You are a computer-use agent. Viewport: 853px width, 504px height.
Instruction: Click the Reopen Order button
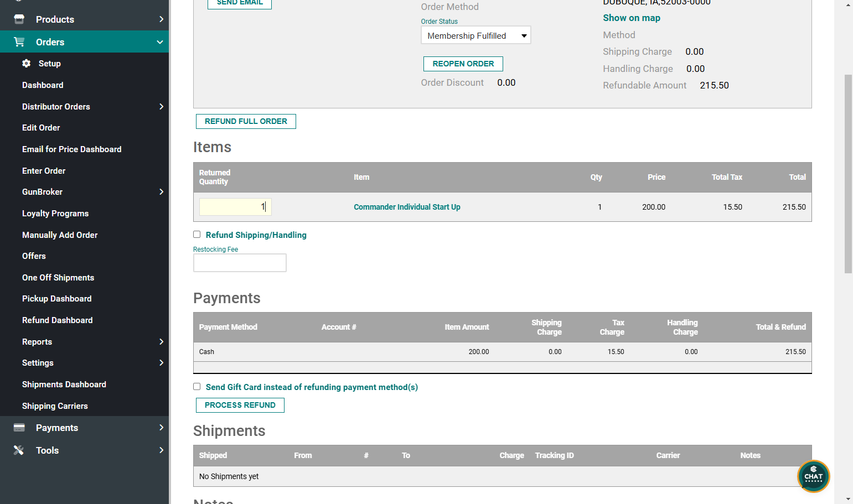point(463,64)
